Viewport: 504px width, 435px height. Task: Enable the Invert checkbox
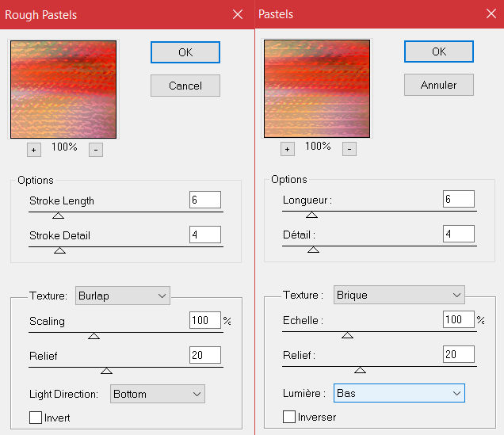point(36,418)
